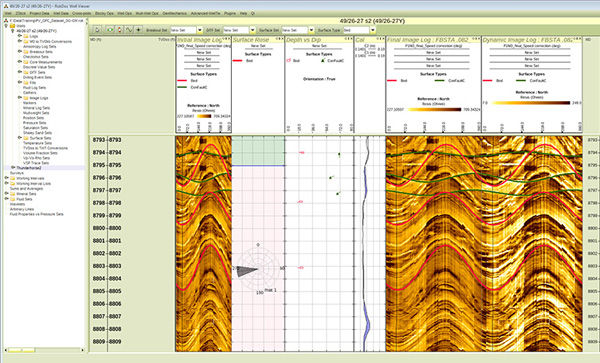Select Wavelets in the tree
The width and height of the screenshot is (600, 363).
[x=17, y=204]
